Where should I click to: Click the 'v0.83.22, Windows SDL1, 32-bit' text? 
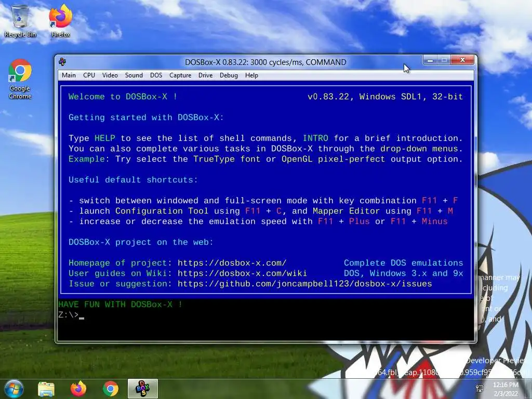tap(385, 97)
